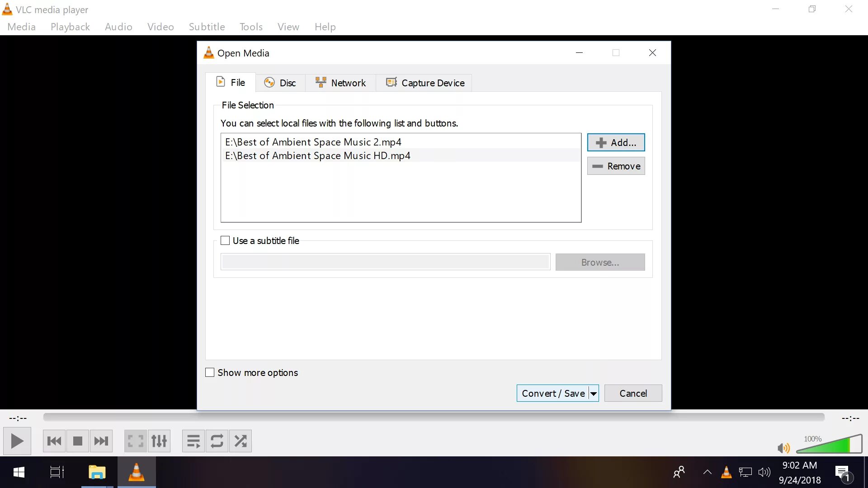Click the green volume slider
Image resolution: width=868 pixels, height=488 pixels.
click(x=830, y=446)
